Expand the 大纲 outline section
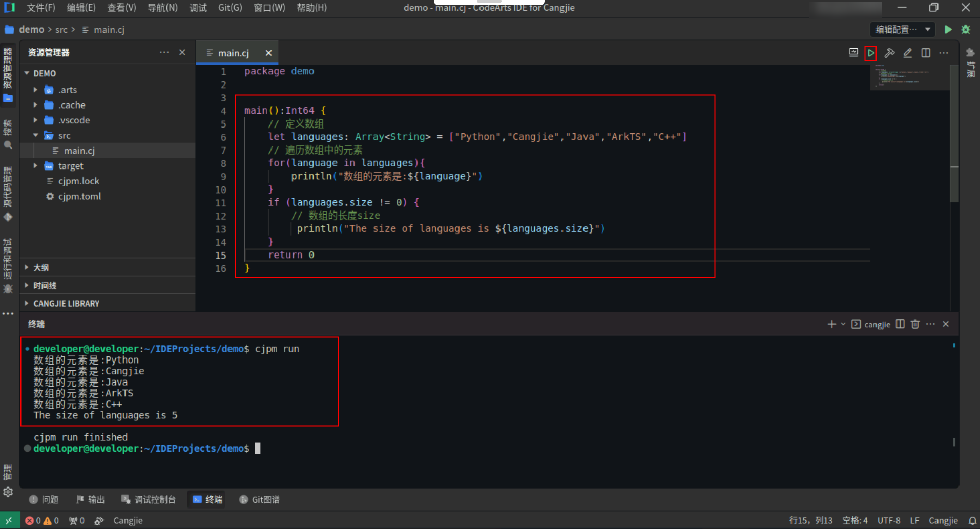The height and width of the screenshot is (529, 980). click(x=108, y=267)
